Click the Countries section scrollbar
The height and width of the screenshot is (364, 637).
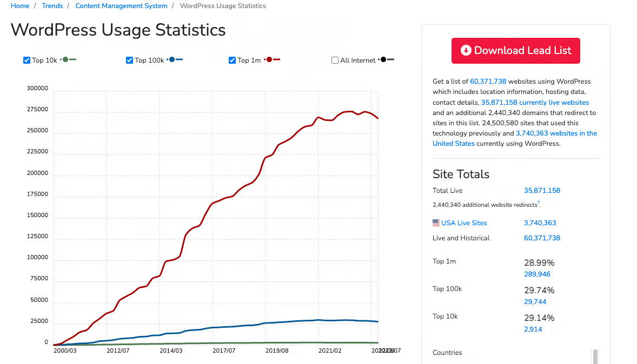pyautogui.click(x=595, y=356)
